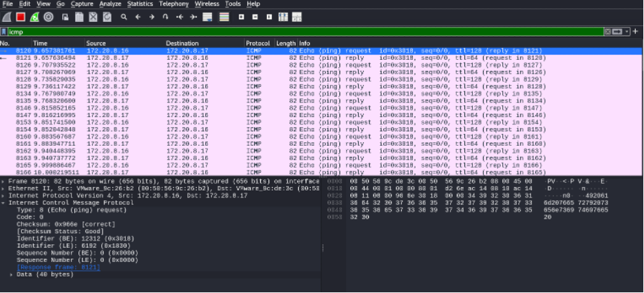Toggle packet list colorization icon
This screenshot has height=293, width=644.
(x=224, y=17)
